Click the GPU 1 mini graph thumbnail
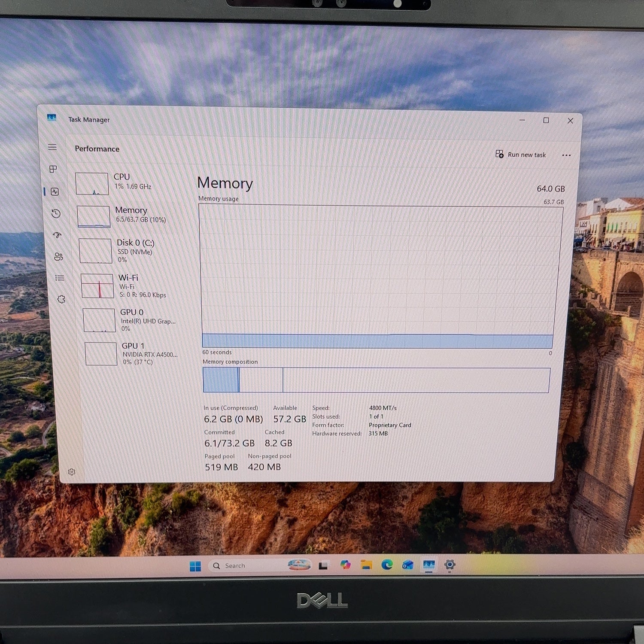 pos(101,354)
